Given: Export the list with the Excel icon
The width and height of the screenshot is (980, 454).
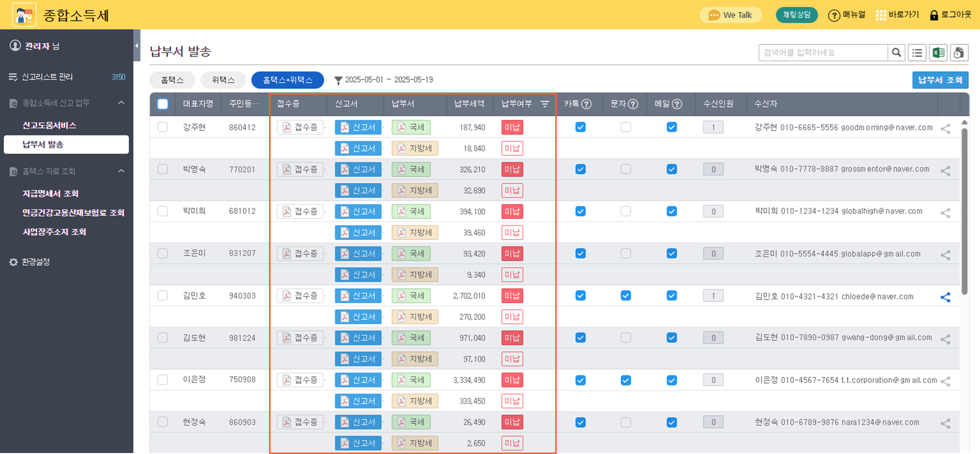Looking at the screenshot, I should coord(938,52).
